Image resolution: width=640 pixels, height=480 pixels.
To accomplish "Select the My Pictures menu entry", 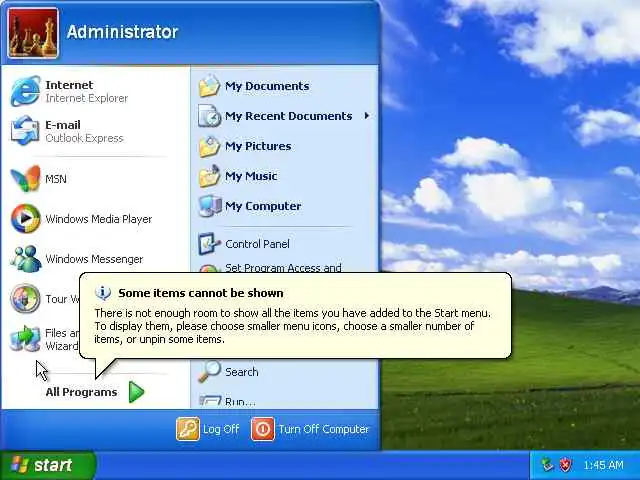I will (x=284, y=146).
